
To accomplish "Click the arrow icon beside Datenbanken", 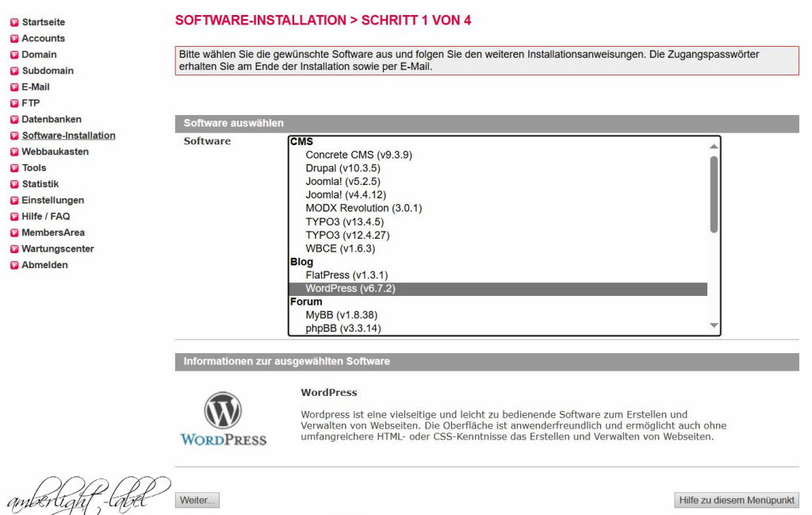I will coord(14,119).
